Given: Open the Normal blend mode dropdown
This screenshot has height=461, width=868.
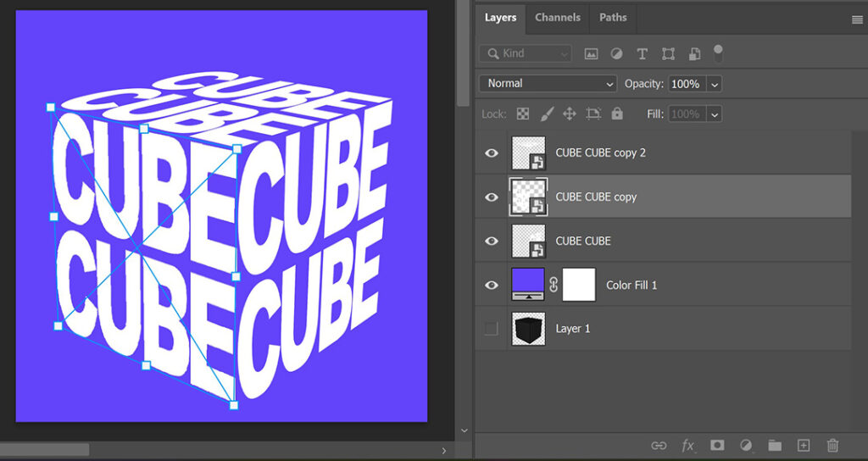Looking at the screenshot, I should click(x=548, y=84).
